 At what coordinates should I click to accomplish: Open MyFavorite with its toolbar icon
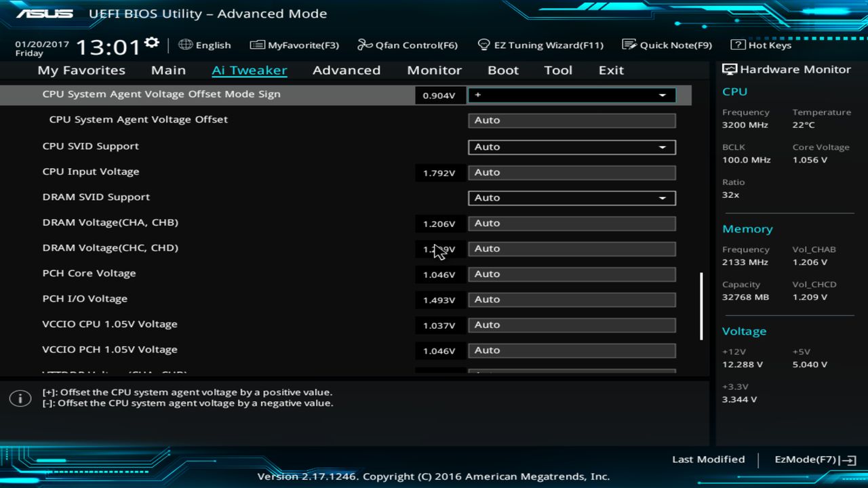click(294, 45)
